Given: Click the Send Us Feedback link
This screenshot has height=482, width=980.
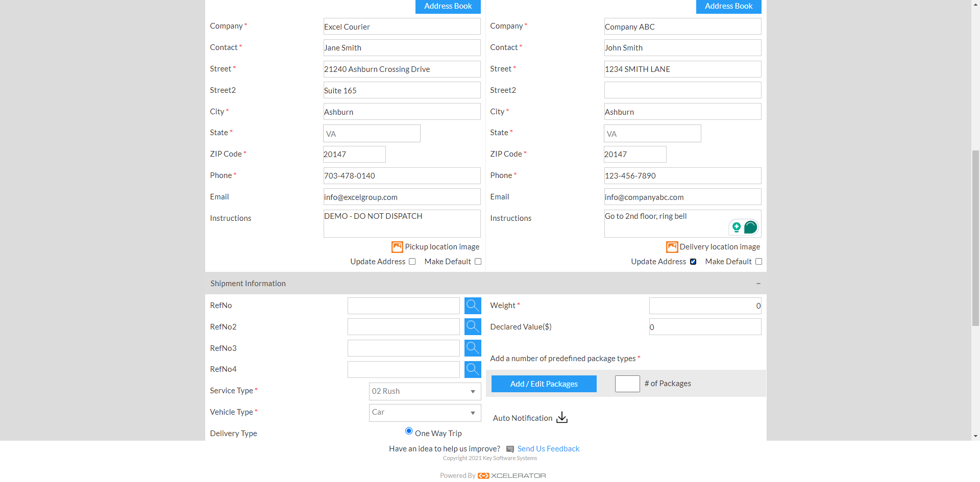Looking at the screenshot, I should tap(548, 449).
